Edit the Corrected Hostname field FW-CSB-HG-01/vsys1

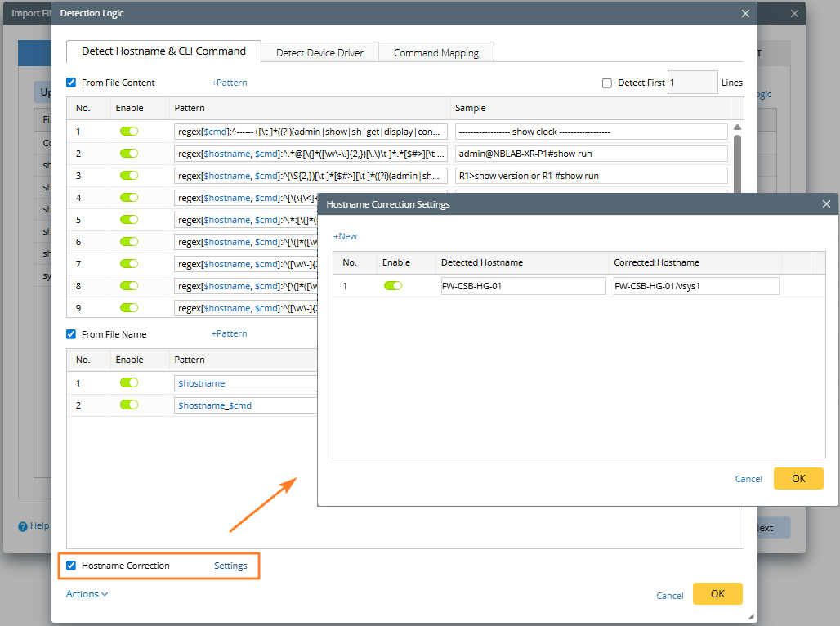click(x=695, y=286)
